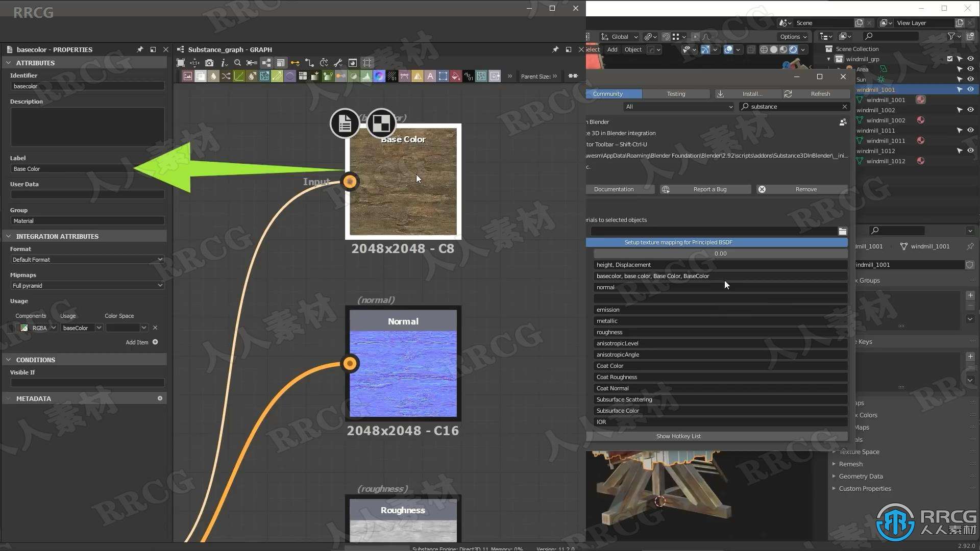Open the Format dropdown under Integration Attributes

pyautogui.click(x=87, y=260)
